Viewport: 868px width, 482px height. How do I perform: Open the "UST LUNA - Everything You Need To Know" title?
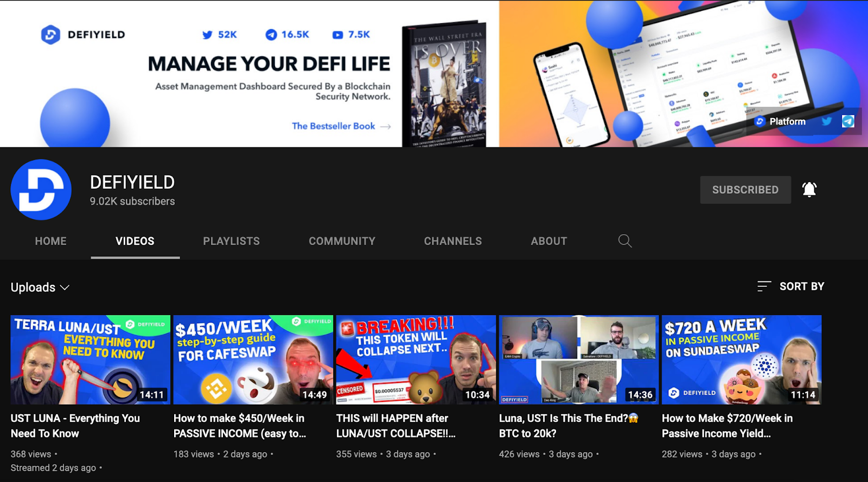click(x=75, y=426)
